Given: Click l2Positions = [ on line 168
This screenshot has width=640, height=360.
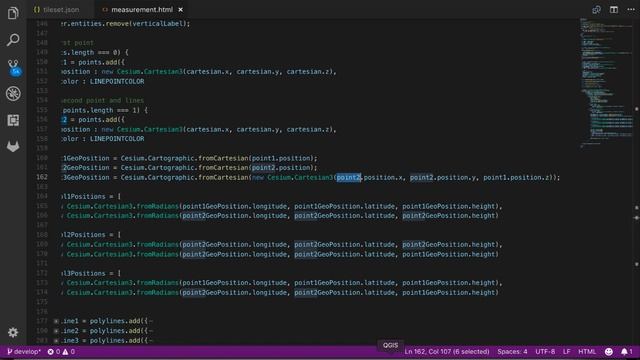Looking at the screenshot, I should (x=91, y=235).
